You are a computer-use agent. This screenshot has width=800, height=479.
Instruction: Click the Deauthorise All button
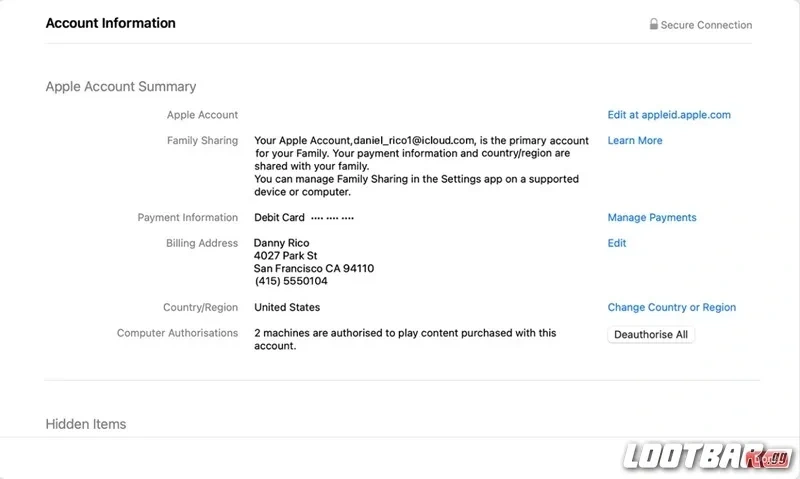click(x=651, y=335)
